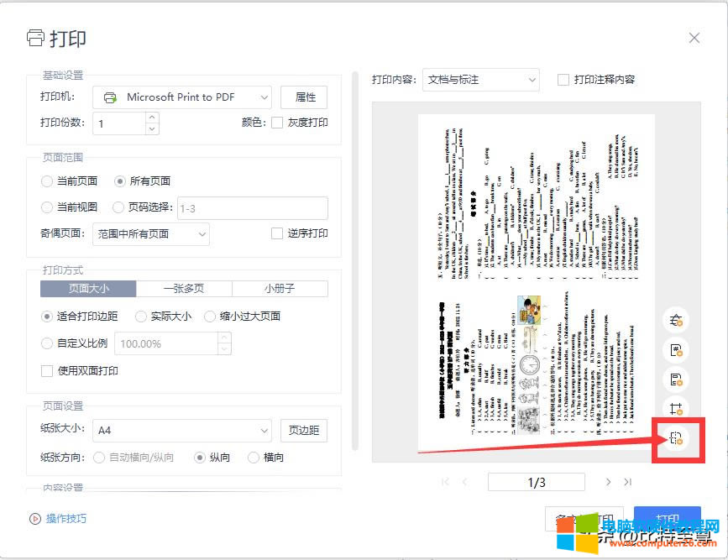Decrease the custom scale percentage
This screenshot has height=560, width=728.
pos(224,349)
